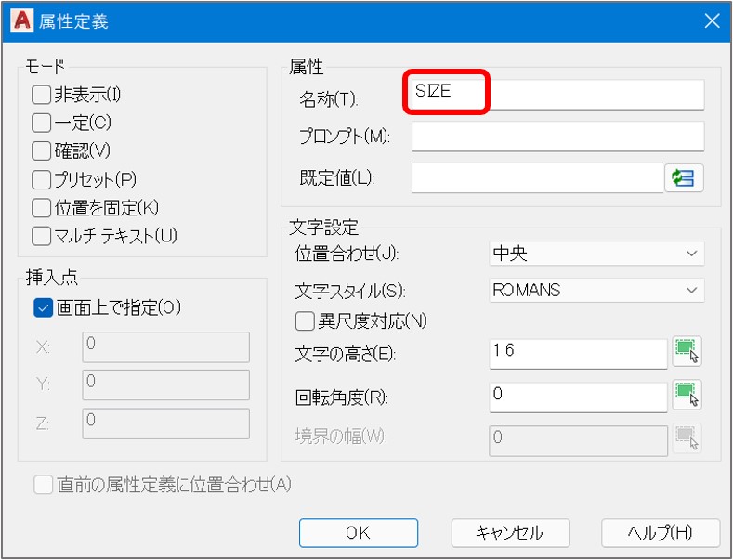Pick rotation angle on screen icon
The image size is (733, 560).
687,395
